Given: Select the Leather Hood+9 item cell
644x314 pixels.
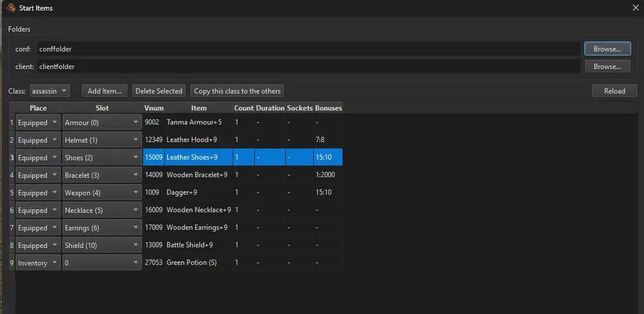Looking at the screenshot, I should pyautogui.click(x=199, y=140).
